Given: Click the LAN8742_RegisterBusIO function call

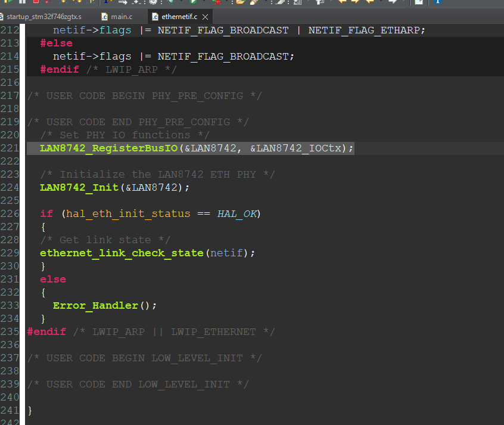Looking at the screenshot, I should click(108, 148).
